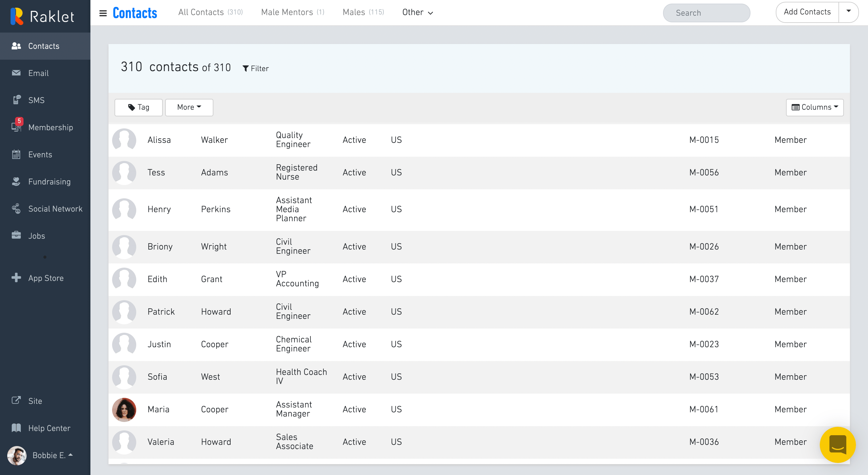Open Social Network sidebar icon
The width and height of the screenshot is (868, 475).
click(x=16, y=209)
